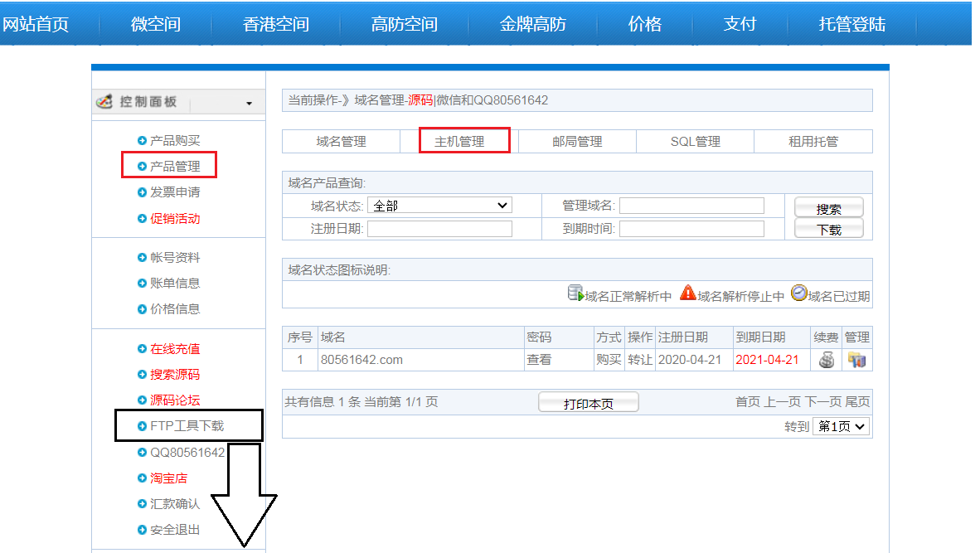Expand the control panel dropdown arrow
Image resolution: width=980 pixels, height=553 pixels.
tap(249, 104)
